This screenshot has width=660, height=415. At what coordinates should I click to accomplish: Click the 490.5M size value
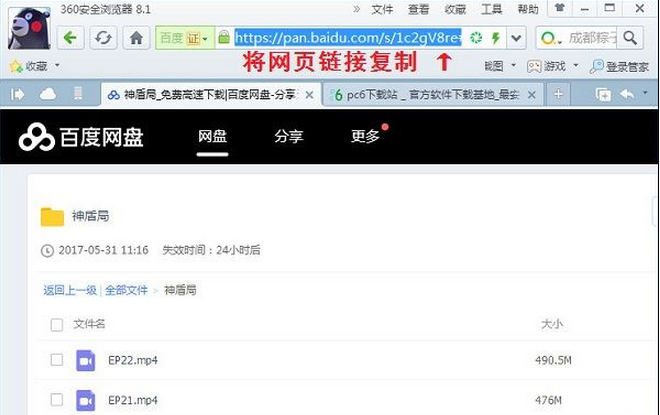click(553, 360)
